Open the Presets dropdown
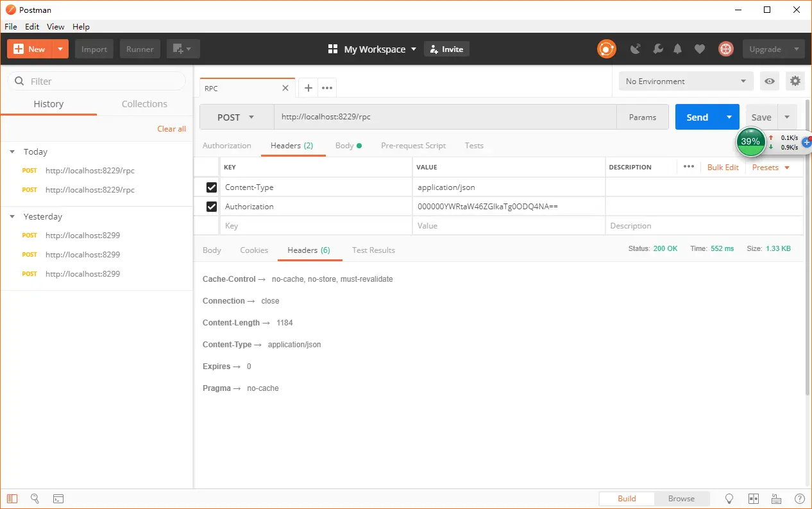Screen dimensions: 812x509 click(771, 167)
